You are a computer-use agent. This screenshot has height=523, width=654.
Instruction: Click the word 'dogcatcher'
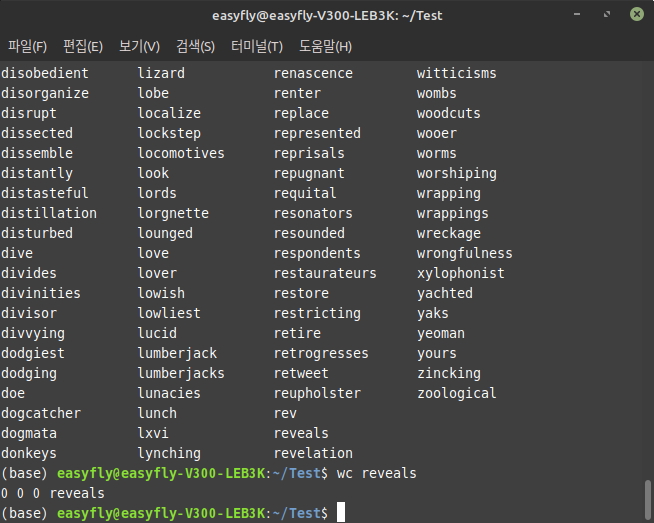pyautogui.click(x=41, y=414)
